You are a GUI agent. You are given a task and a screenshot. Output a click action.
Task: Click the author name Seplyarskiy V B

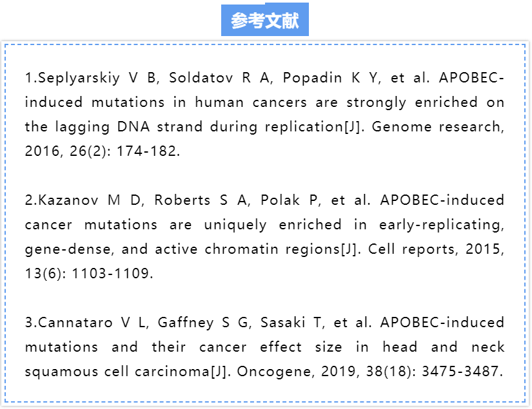(x=96, y=78)
